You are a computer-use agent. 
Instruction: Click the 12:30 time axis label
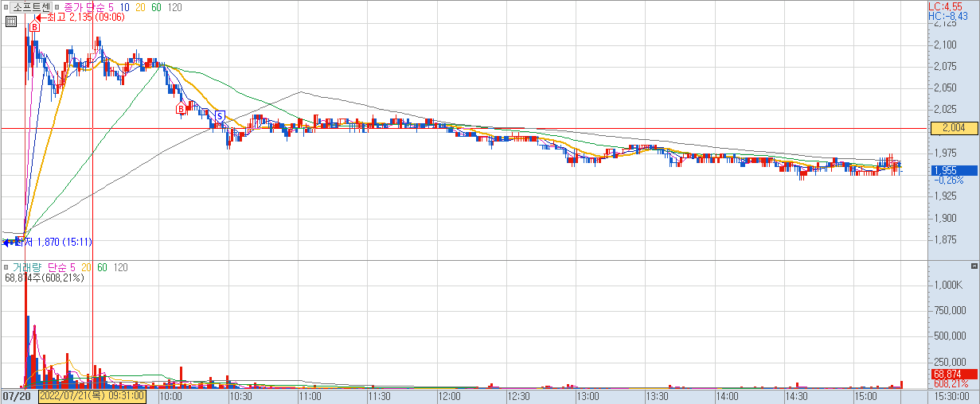click(x=518, y=395)
